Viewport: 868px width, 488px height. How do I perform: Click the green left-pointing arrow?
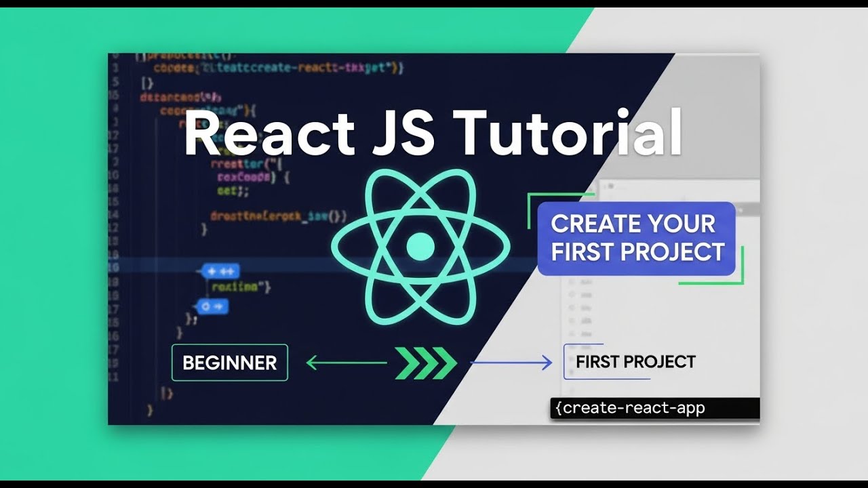tap(347, 363)
